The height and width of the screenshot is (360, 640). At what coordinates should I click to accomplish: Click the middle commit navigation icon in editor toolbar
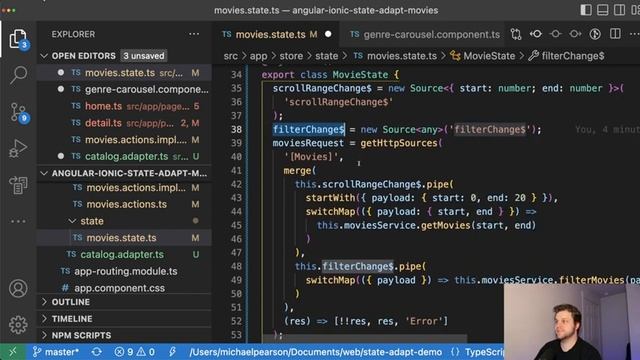tap(556, 34)
